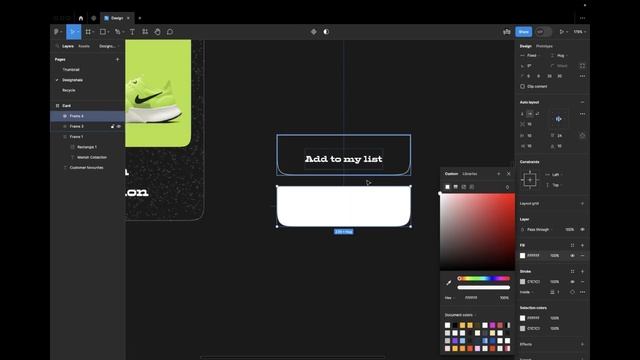Open the Hug height dropdown

pos(560,56)
